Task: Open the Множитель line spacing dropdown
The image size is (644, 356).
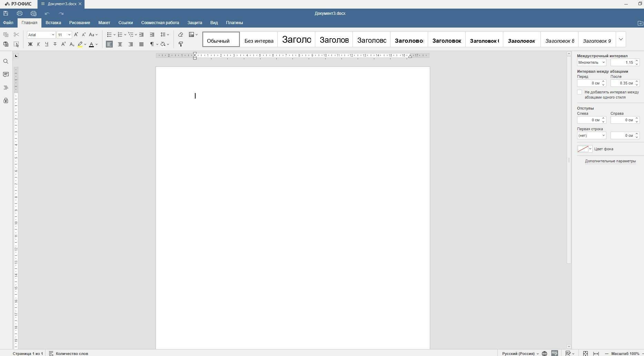Action: tap(591, 62)
